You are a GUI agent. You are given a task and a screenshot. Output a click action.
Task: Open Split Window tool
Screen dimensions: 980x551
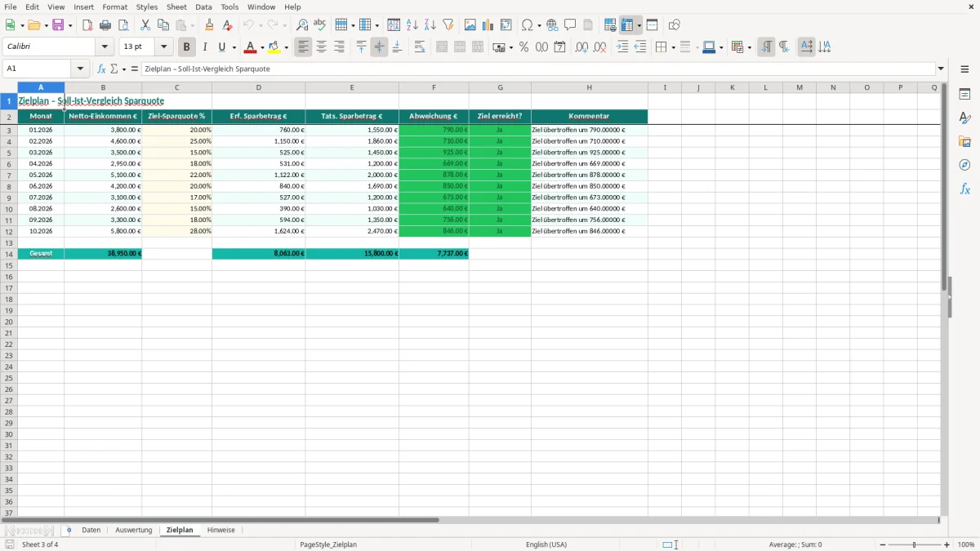pyautogui.click(x=652, y=25)
